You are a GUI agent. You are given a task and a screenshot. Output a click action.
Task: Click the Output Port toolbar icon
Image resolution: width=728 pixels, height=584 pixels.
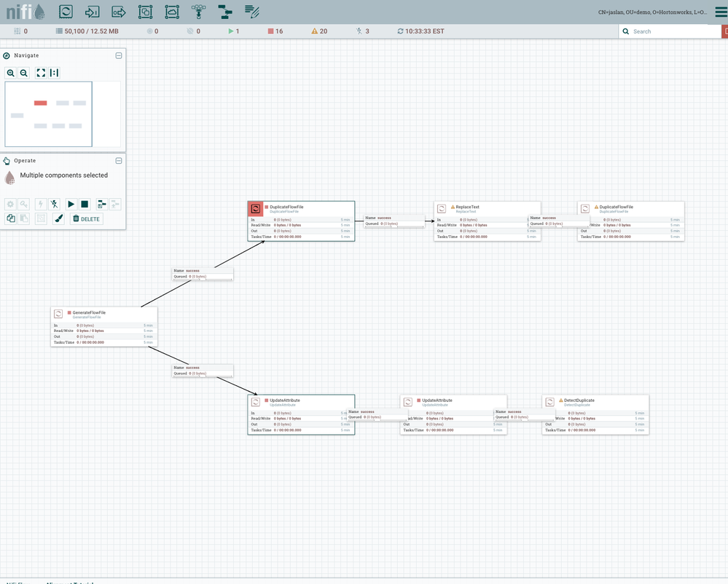pos(119,12)
